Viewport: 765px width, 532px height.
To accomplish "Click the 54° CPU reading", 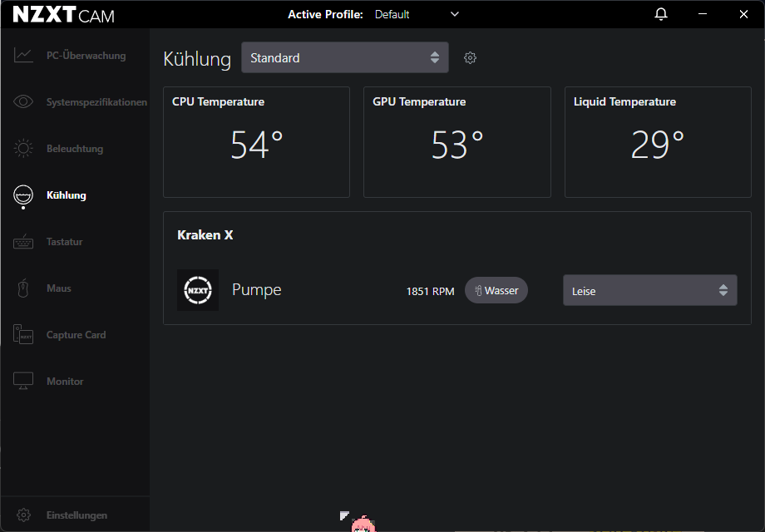I will (x=257, y=145).
